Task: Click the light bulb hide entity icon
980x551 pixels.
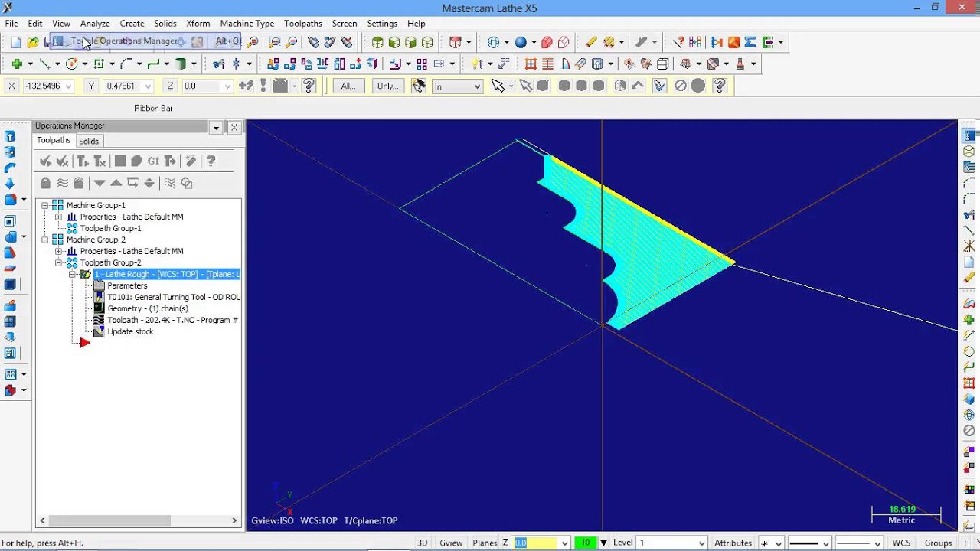Action: tap(478, 64)
